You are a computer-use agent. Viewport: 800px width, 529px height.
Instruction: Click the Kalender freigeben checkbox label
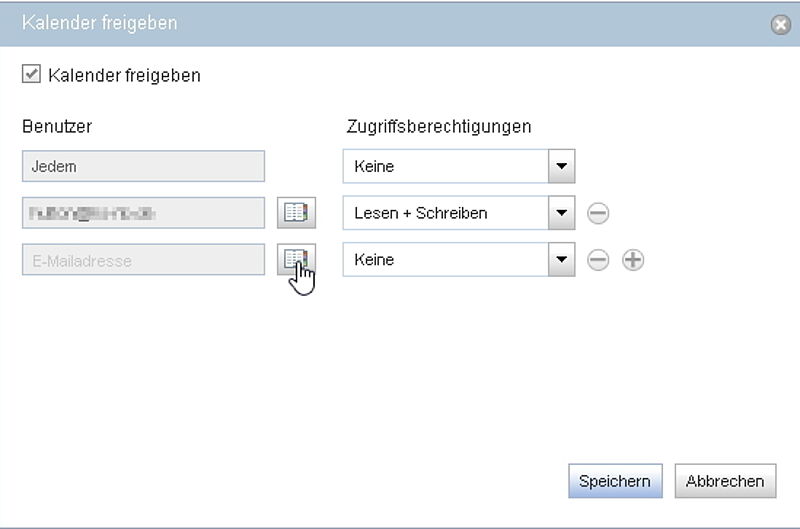[124, 75]
